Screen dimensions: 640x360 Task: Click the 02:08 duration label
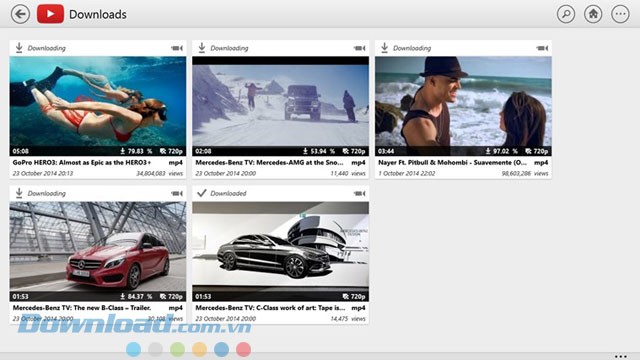(203, 151)
